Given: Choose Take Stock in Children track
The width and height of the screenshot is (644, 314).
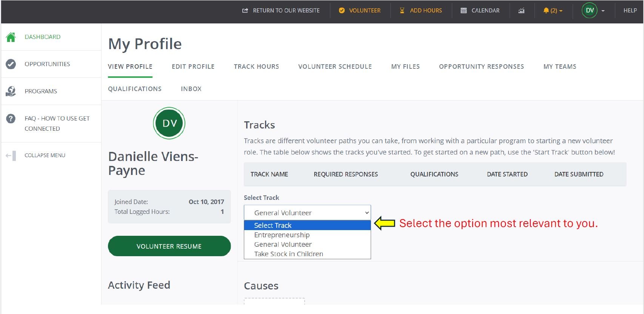Looking at the screenshot, I should pos(307,254).
